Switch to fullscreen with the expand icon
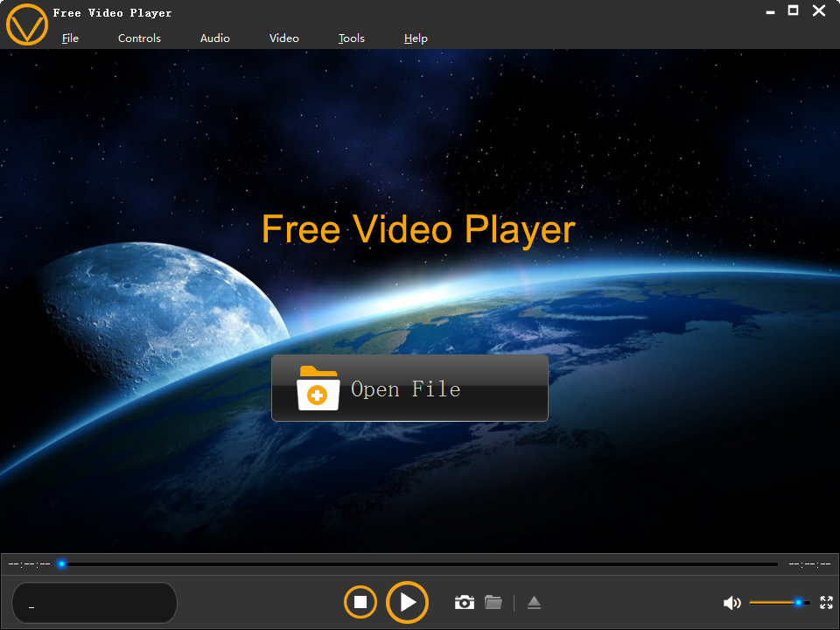 pos(826,602)
